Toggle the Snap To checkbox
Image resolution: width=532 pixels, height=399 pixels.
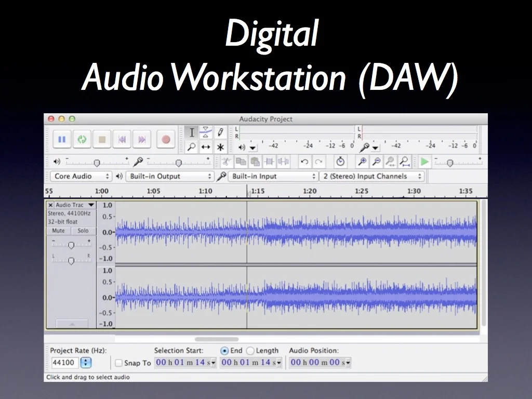coord(118,363)
